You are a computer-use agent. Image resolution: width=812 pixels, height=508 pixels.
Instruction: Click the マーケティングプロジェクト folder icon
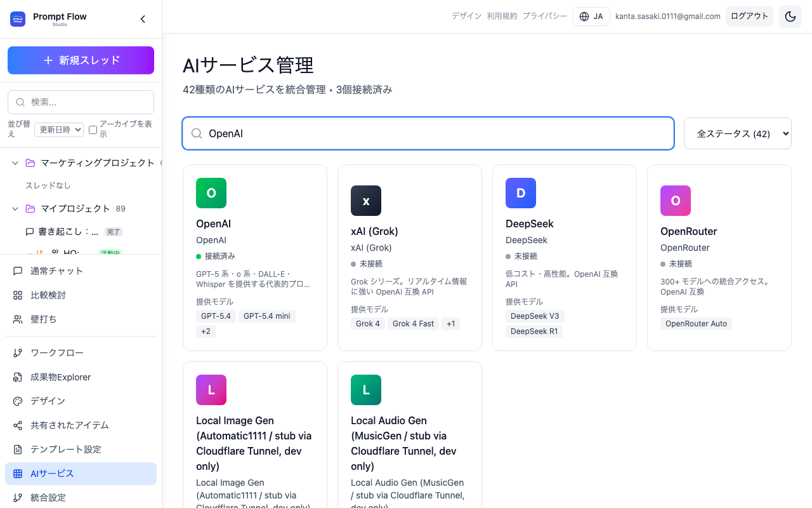(30, 163)
